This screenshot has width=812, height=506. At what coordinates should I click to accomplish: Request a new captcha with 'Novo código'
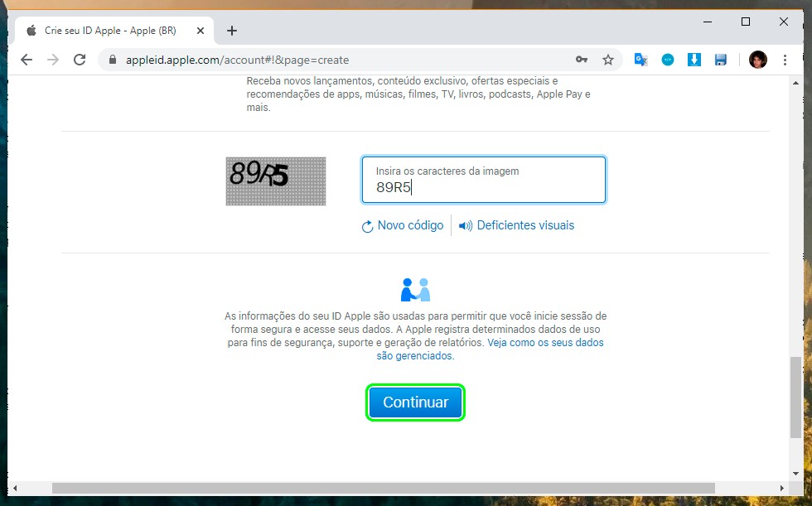click(403, 225)
